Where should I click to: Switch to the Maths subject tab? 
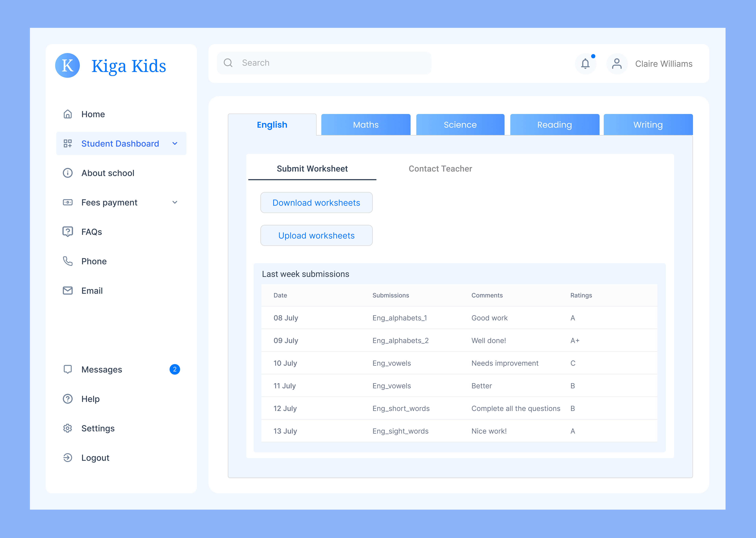pos(365,125)
